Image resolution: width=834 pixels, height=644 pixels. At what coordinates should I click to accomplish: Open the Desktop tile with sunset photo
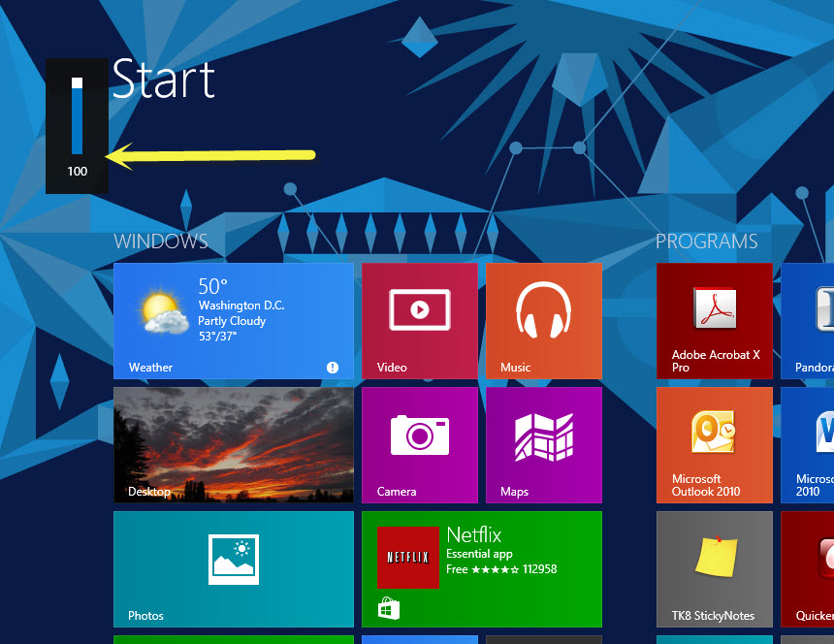234,445
